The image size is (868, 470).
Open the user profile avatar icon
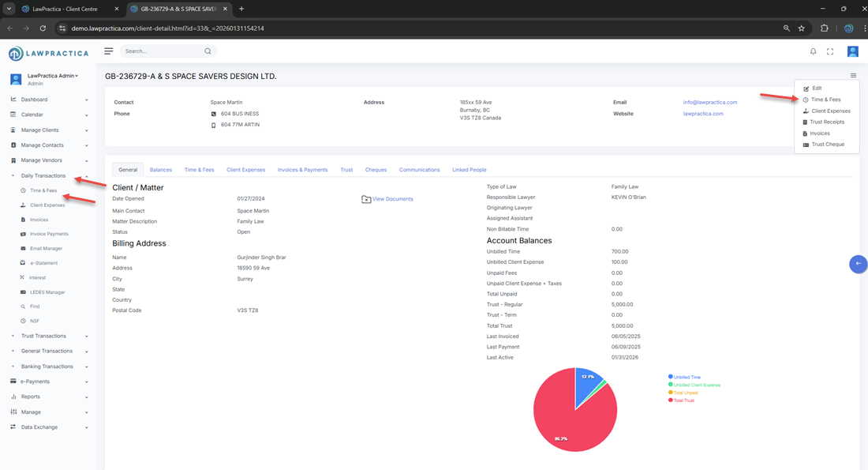pos(852,51)
